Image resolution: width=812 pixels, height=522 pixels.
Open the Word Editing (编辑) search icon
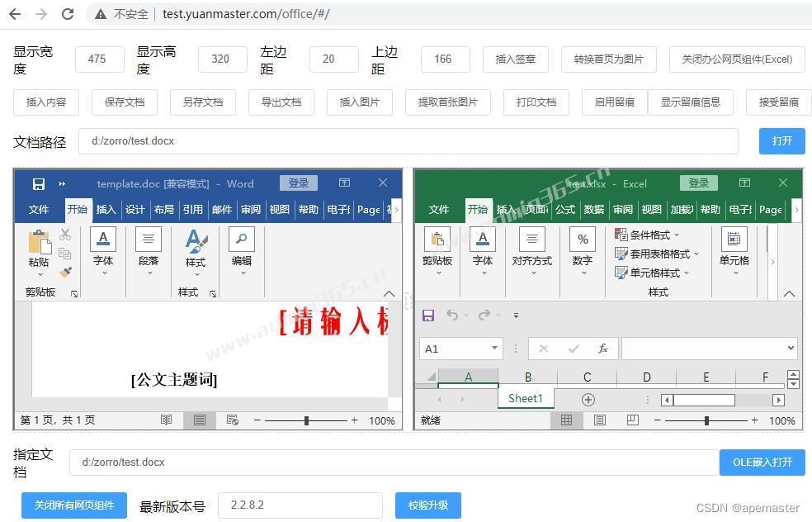pyautogui.click(x=241, y=240)
